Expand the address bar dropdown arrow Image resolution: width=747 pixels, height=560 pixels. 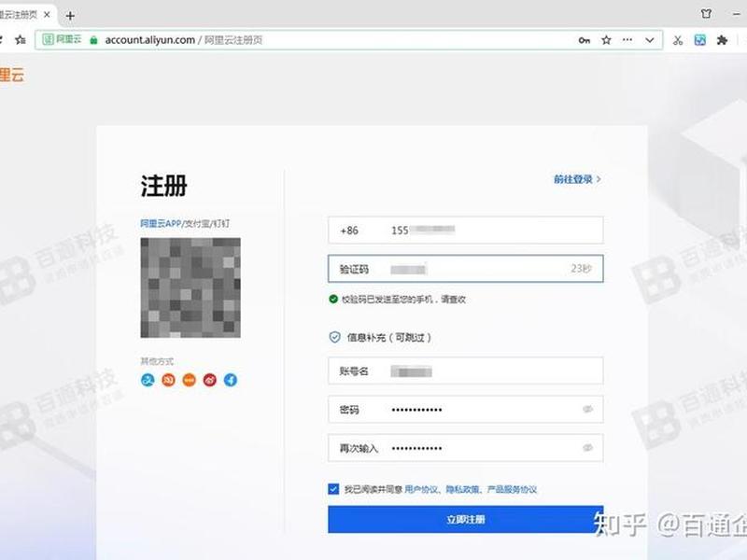(649, 40)
